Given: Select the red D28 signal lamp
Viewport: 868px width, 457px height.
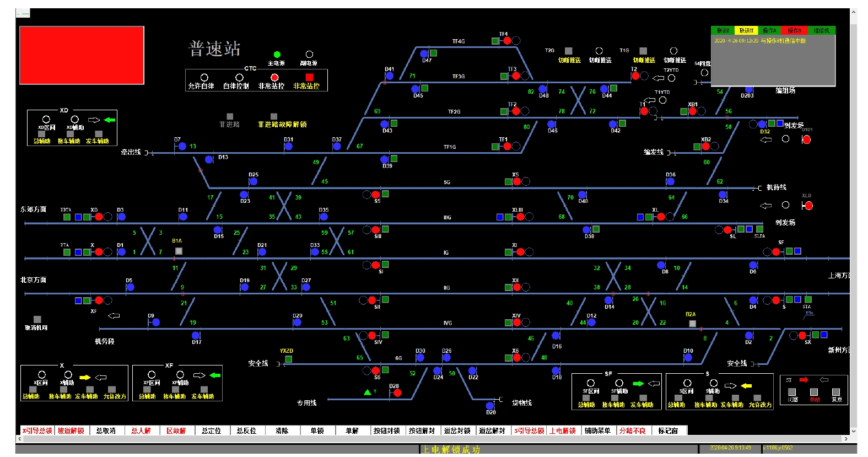Looking at the screenshot, I should coord(397,393).
